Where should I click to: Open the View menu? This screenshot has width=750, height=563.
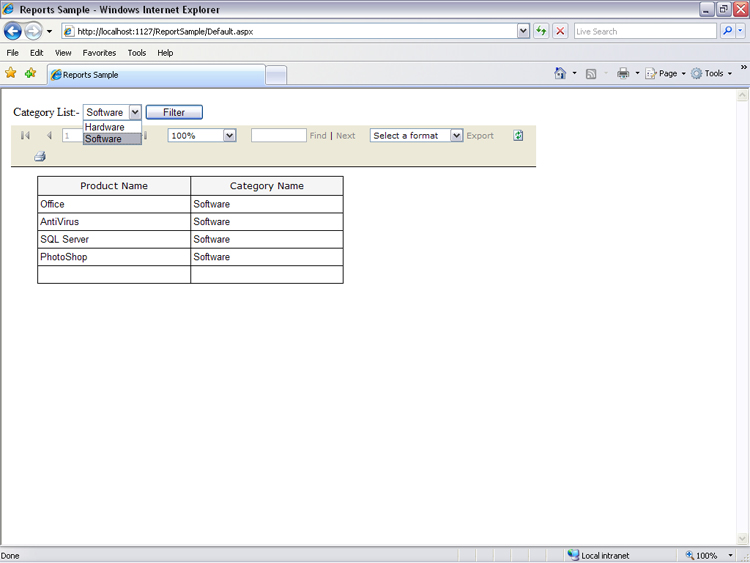[x=63, y=53]
